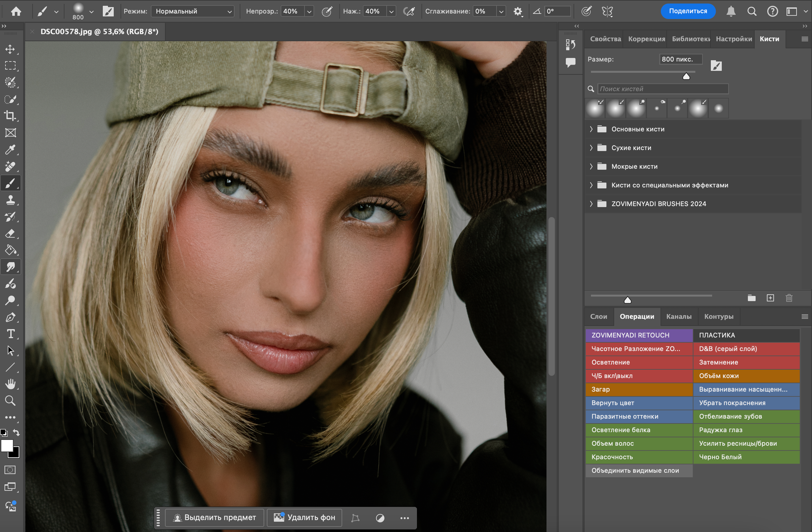812x532 pixels.
Task: Select the Eraser tool
Action: 10,233
